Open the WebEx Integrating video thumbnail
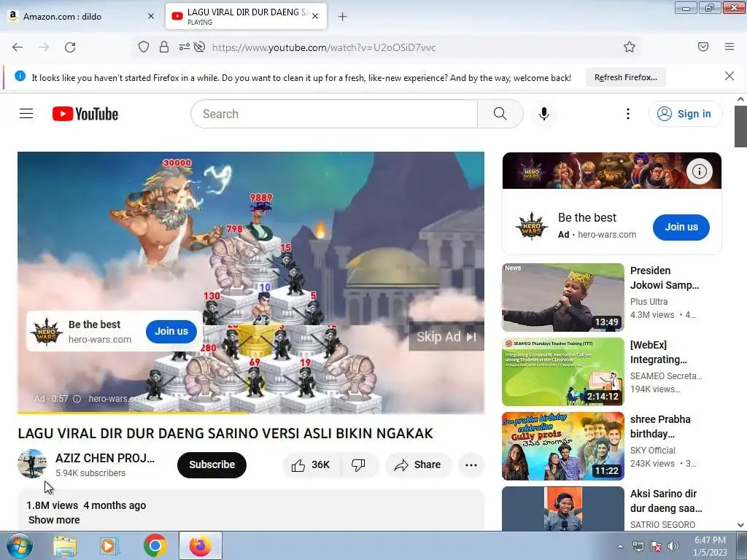Image resolution: width=747 pixels, height=560 pixels. (562, 371)
